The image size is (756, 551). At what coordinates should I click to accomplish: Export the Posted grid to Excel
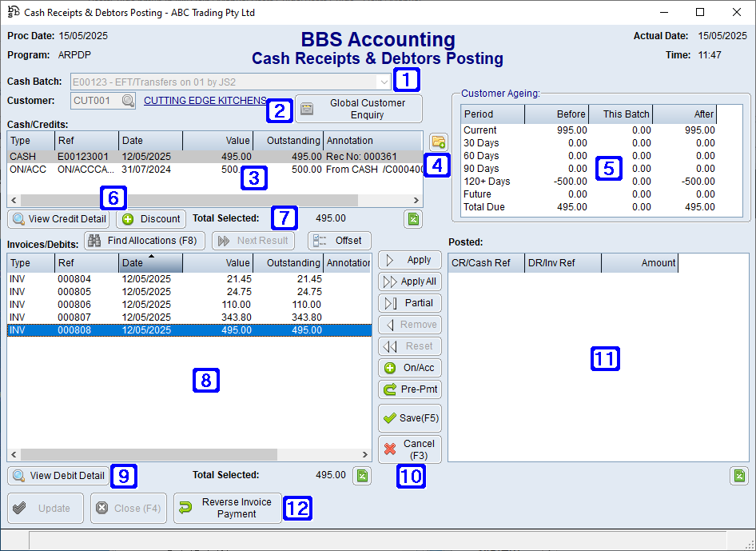click(x=739, y=475)
